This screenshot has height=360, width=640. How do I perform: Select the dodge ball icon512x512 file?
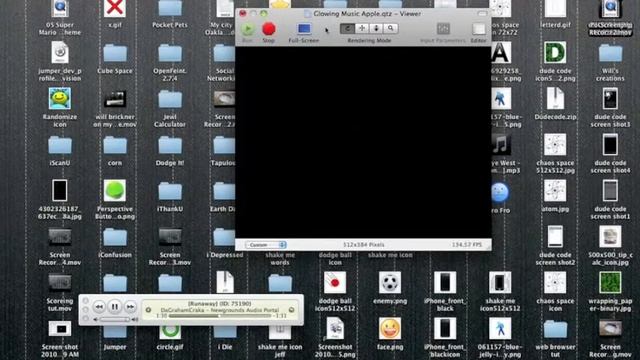coord(335,282)
